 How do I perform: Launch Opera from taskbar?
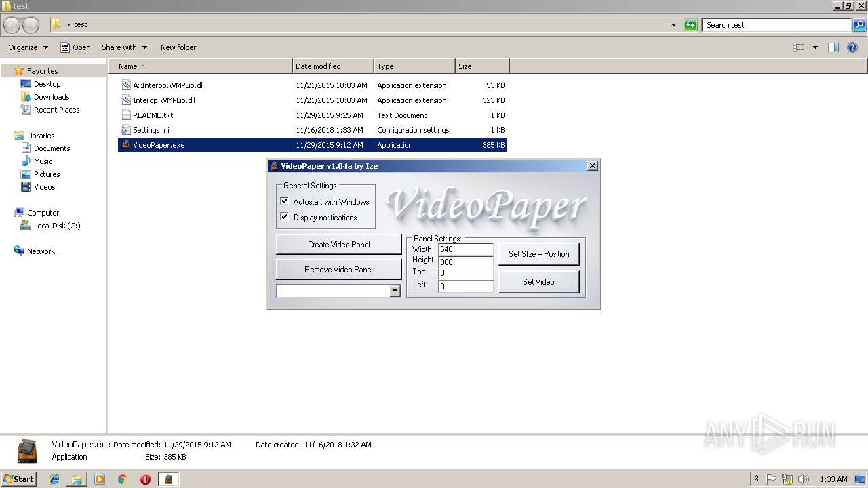click(x=145, y=479)
